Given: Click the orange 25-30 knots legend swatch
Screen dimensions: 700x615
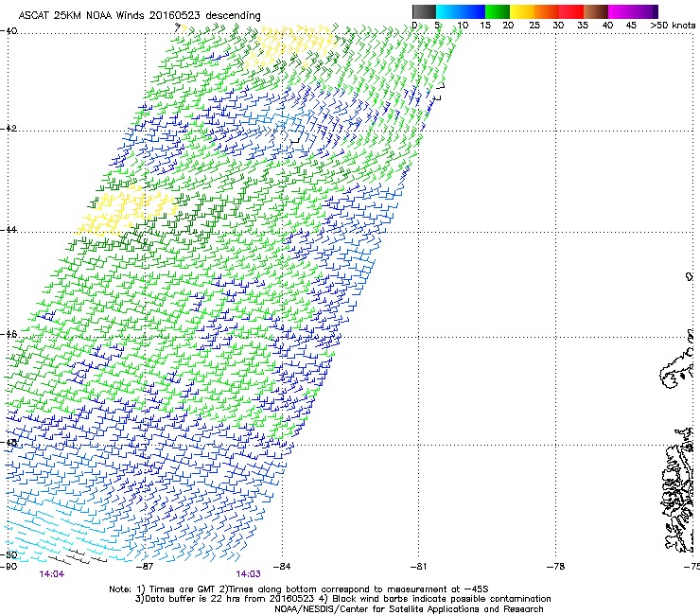Looking at the screenshot, I should pos(547,11).
